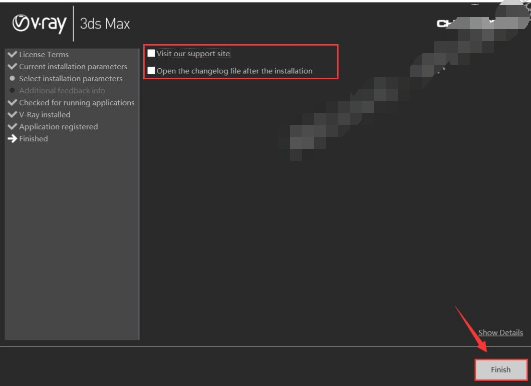
Task: Open the Show Details link
Action: (x=500, y=333)
